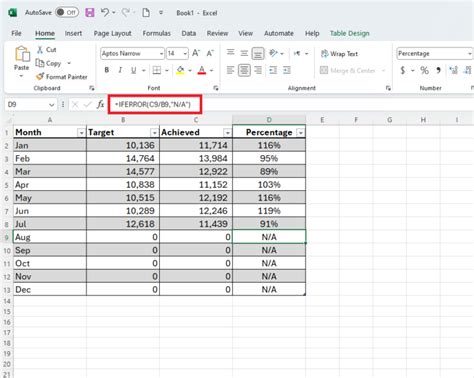474x378 pixels.
Task: Open the Automate tab
Action: 279,33
